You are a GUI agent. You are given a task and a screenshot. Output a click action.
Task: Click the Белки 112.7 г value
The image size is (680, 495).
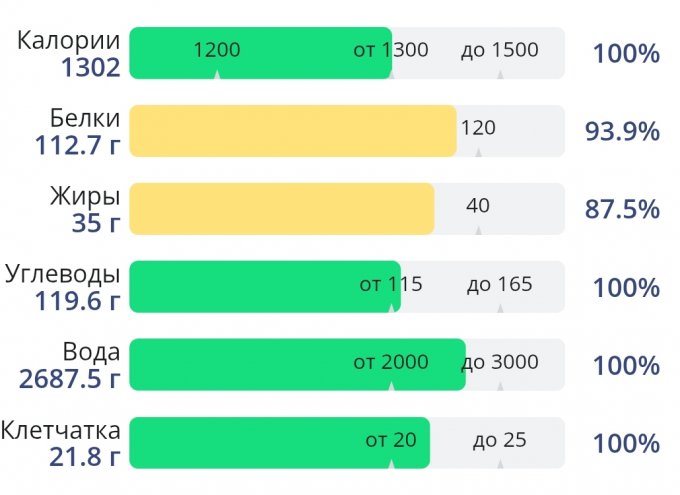(77, 146)
